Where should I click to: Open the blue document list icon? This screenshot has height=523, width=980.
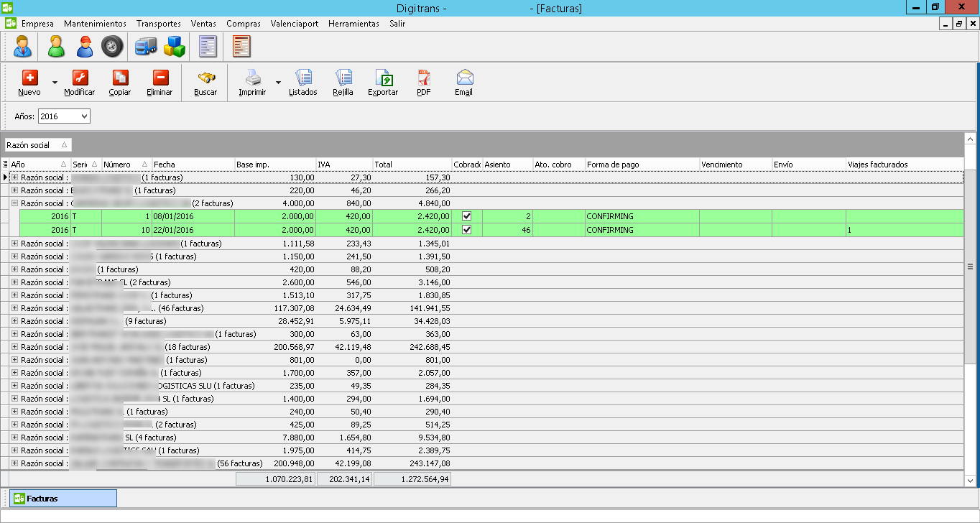[x=208, y=47]
